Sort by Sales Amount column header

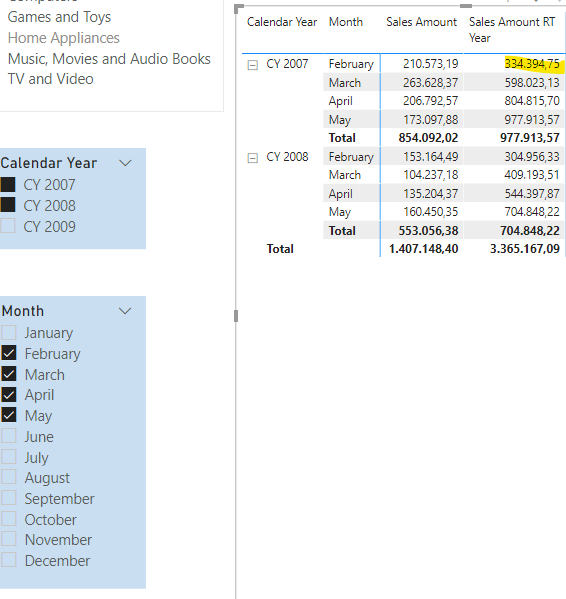421,22
